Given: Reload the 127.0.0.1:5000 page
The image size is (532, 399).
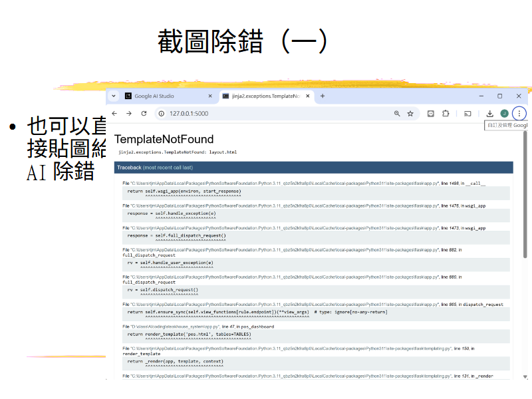Looking at the screenshot, I should pos(144,114).
